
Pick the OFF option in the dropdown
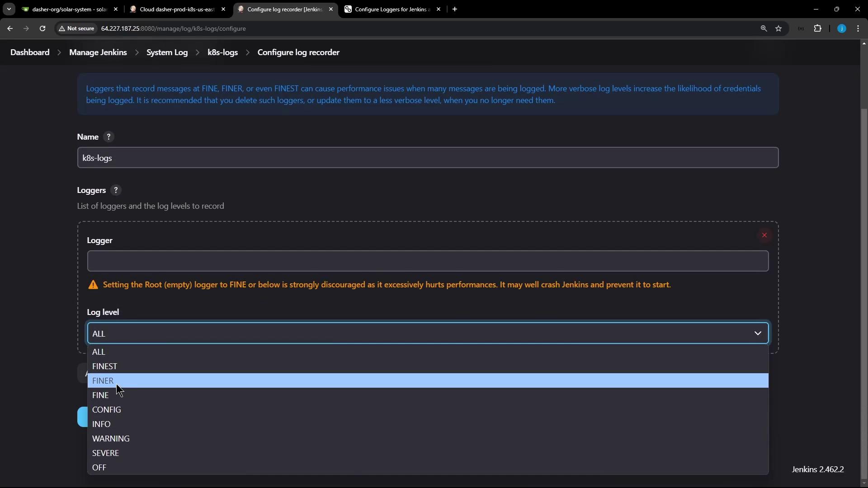99,468
